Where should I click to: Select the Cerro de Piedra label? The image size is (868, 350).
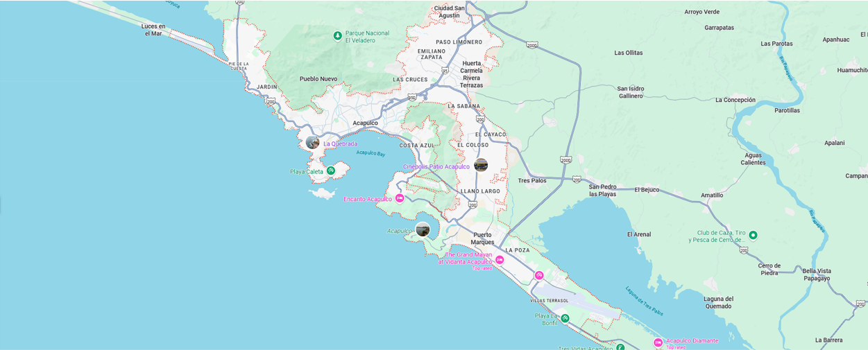pyautogui.click(x=769, y=269)
